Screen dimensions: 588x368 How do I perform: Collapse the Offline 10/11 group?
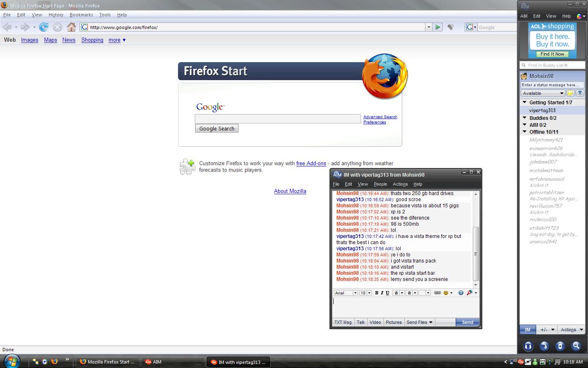(525, 132)
